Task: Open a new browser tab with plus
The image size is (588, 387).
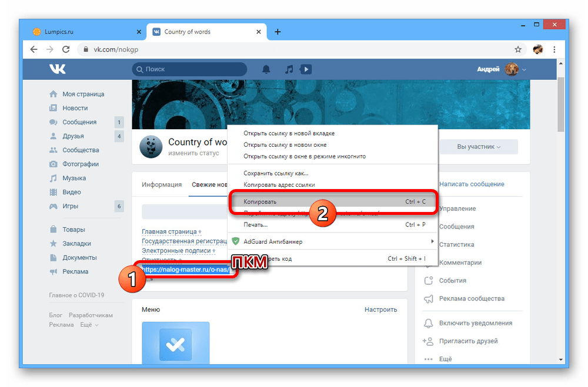Action: (278, 32)
